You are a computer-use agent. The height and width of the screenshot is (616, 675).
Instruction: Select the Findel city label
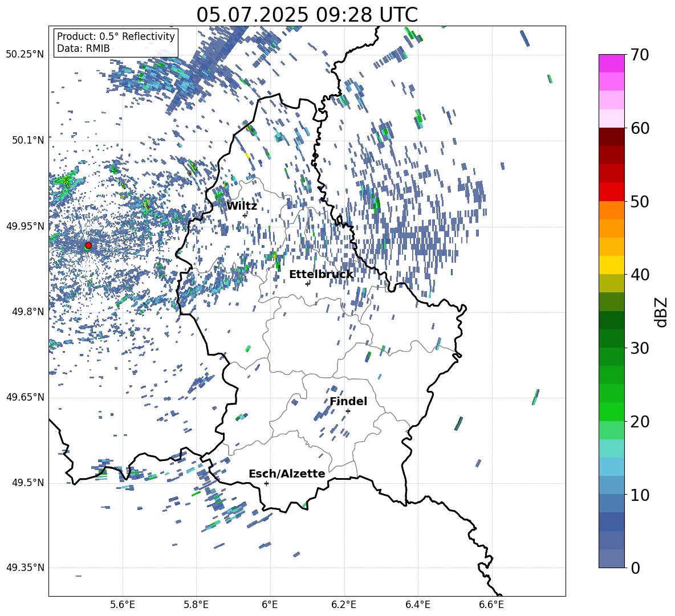click(348, 401)
